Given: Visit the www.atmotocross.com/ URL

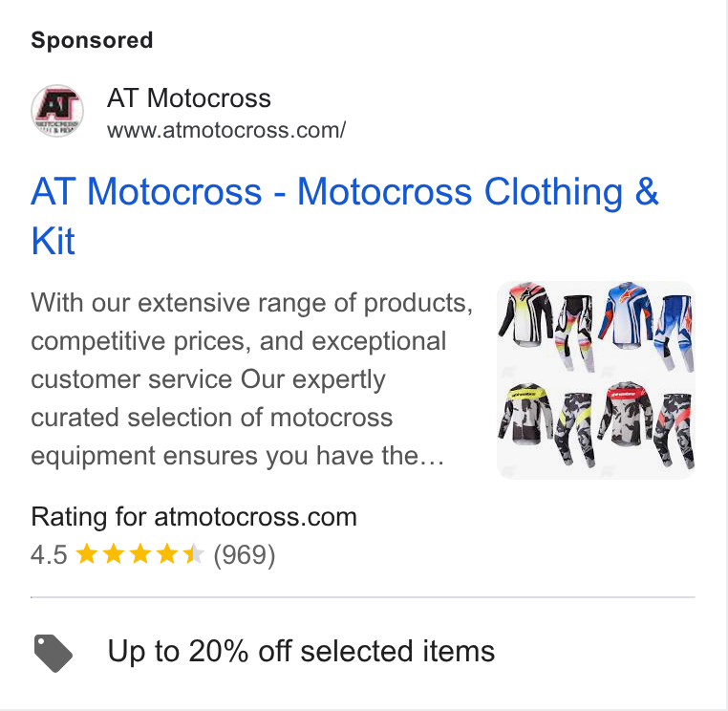Looking at the screenshot, I should tap(226, 130).
